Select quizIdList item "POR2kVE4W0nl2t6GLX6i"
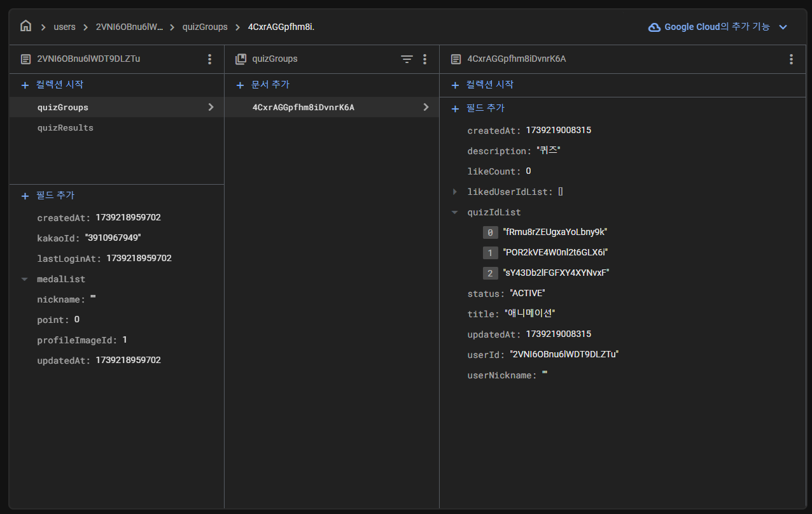Screen dimensions: 812x514 [555, 252]
